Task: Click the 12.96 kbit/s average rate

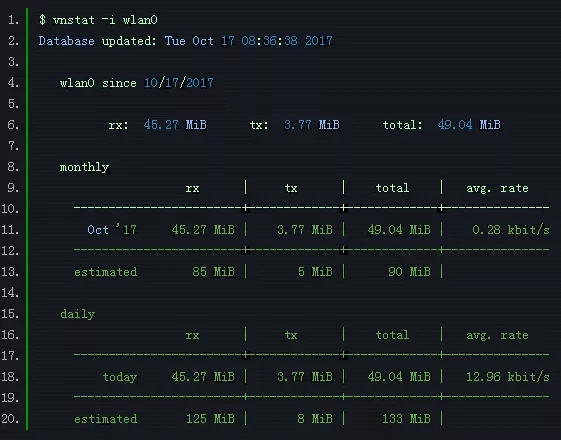Action: click(x=507, y=377)
